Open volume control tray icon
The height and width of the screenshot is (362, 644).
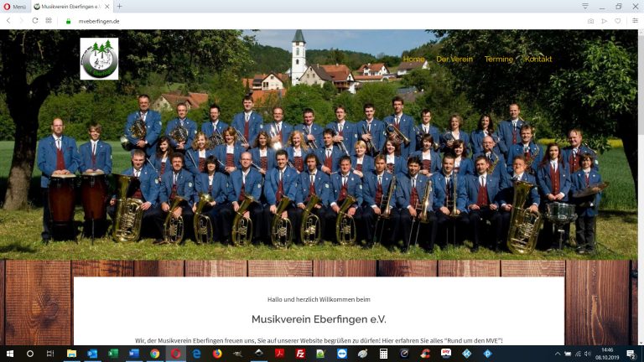pyautogui.click(x=587, y=354)
